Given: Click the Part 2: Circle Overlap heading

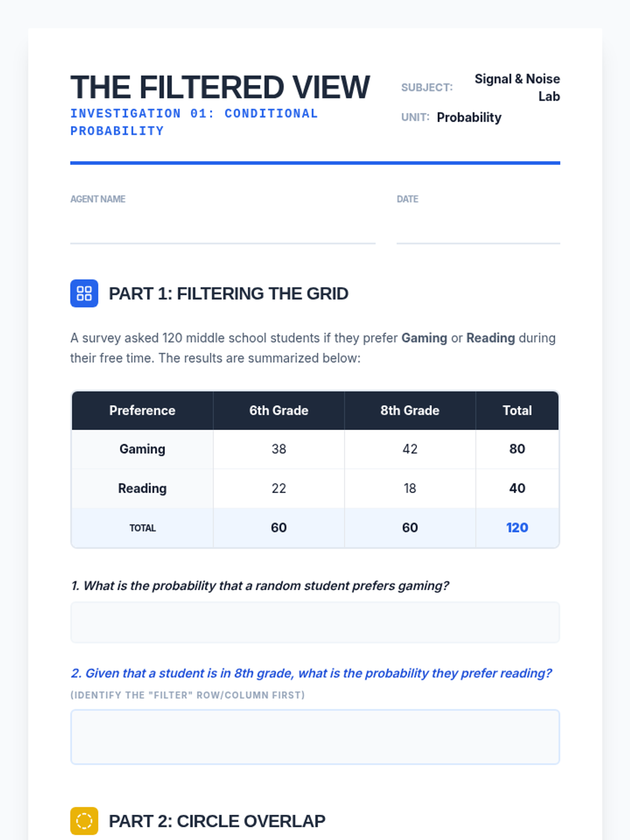Looking at the screenshot, I should pos(217,821).
